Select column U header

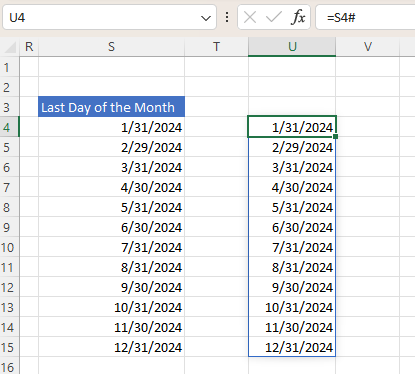(x=292, y=47)
